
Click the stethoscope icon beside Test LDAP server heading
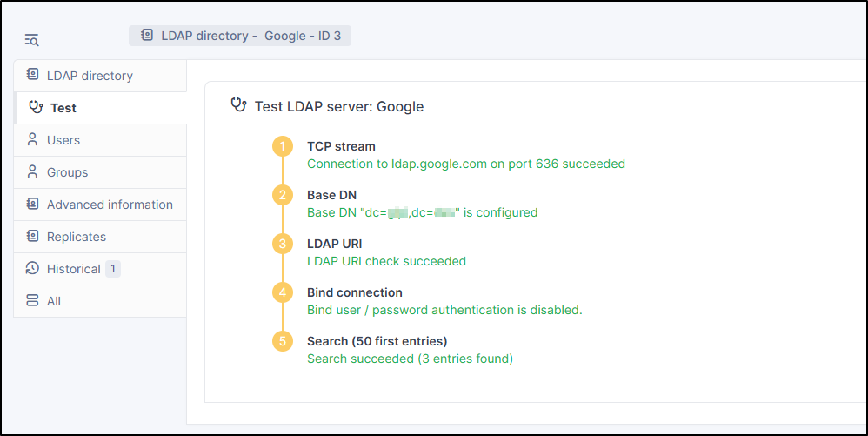coord(238,106)
